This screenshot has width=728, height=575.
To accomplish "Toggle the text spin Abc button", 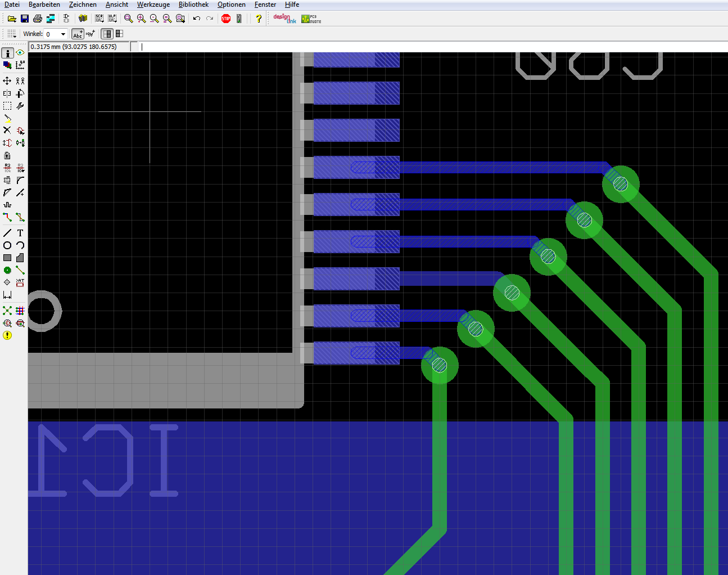I will click(x=78, y=34).
